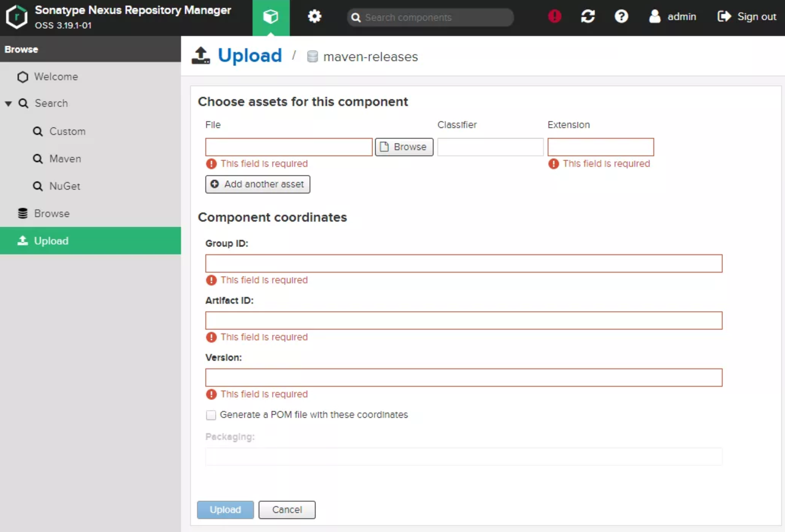Image resolution: width=785 pixels, height=532 pixels.
Task: Click the NuGet search magnifier icon
Action: 38,186
